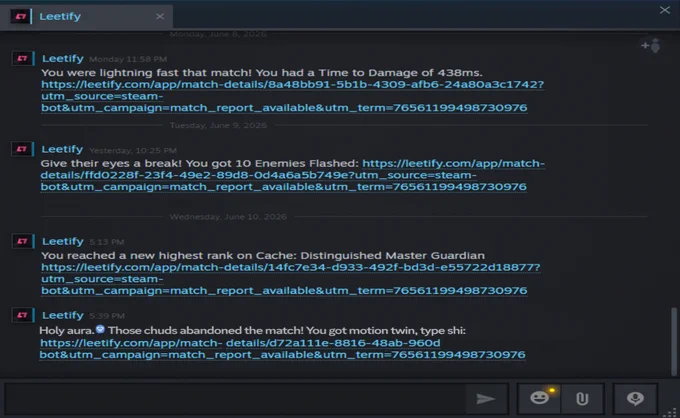Click Leetify avatar on 5:13 PM message
This screenshot has width=680, height=418.
(23, 241)
